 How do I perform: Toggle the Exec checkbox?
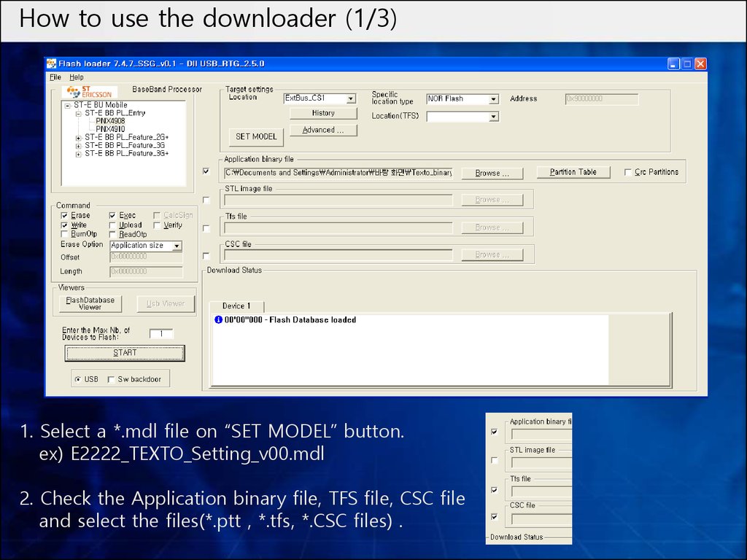pos(112,216)
